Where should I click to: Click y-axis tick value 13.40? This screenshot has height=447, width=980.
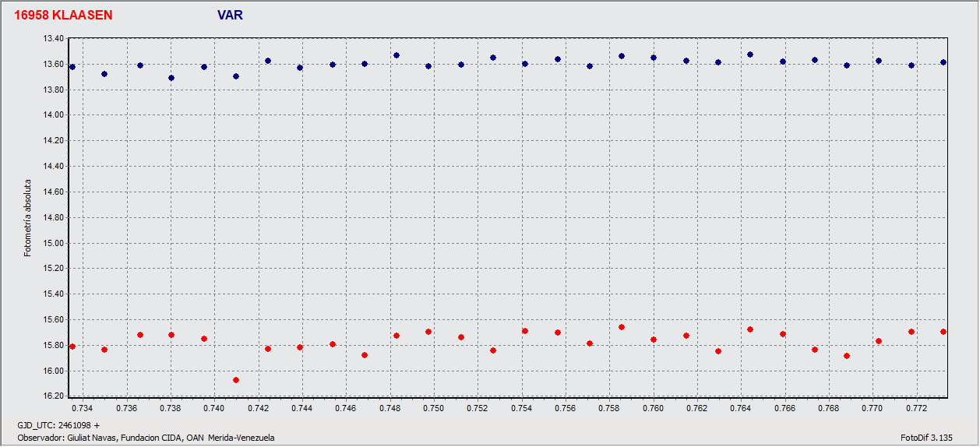point(53,38)
